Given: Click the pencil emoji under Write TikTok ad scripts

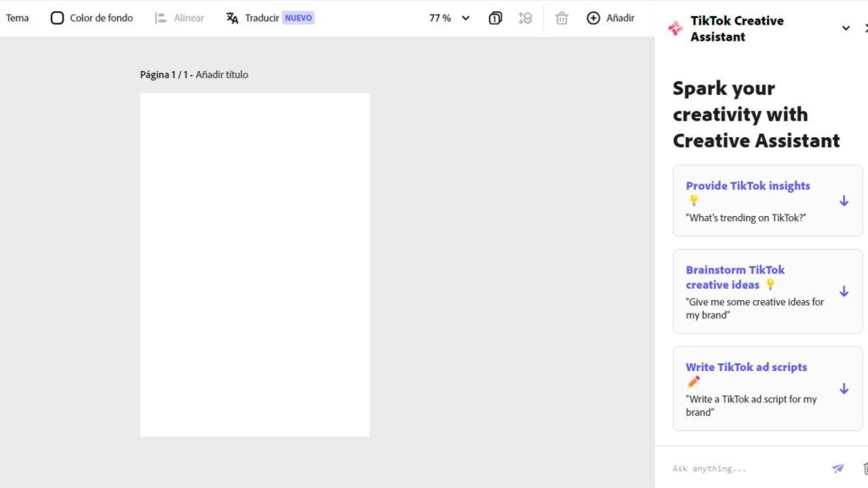Looking at the screenshot, I should click(x=693, y=382).
